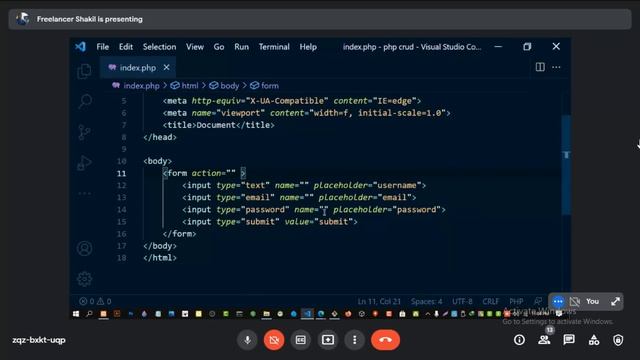Click the VS Code editor scrollbar minimap

click(x=566, y=164)
